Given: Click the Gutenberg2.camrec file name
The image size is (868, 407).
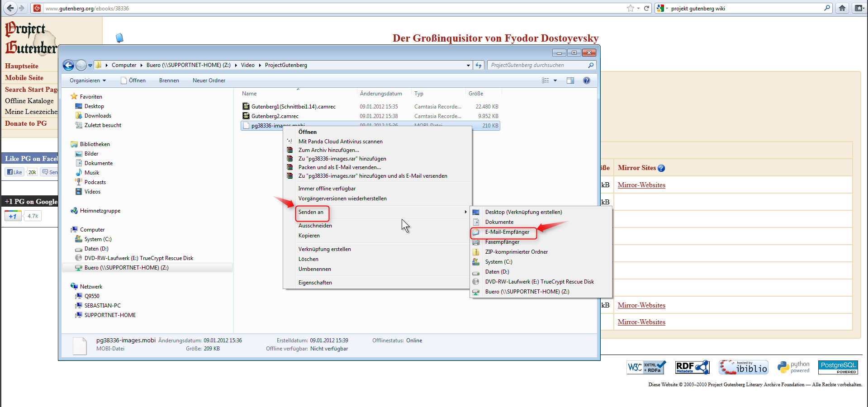Looking at the screenshot, I should [x=275, y=116].
